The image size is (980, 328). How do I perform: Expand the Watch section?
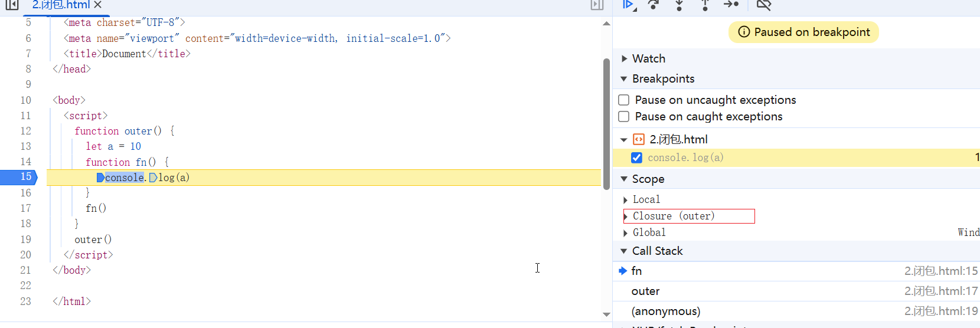pos(624,58)
